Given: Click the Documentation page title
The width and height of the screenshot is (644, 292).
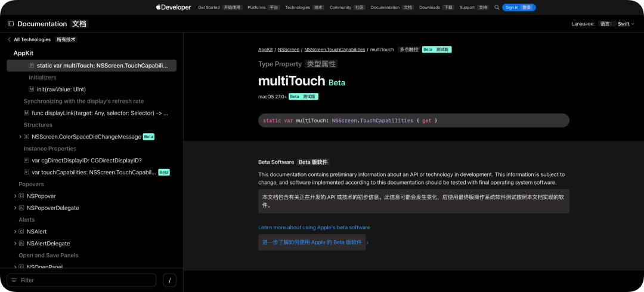Looking at the screenshot, I should pyautogui.click(x=42, y=24).
